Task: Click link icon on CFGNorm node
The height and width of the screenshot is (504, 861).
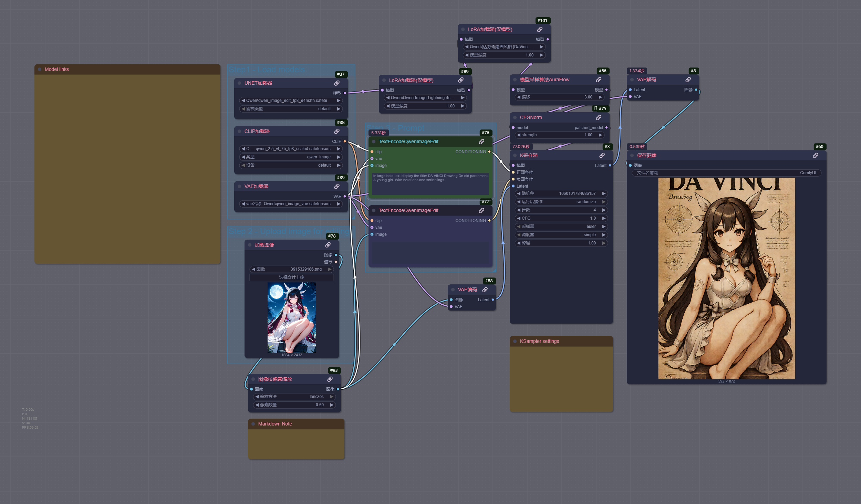Action: tap(599, 117)
